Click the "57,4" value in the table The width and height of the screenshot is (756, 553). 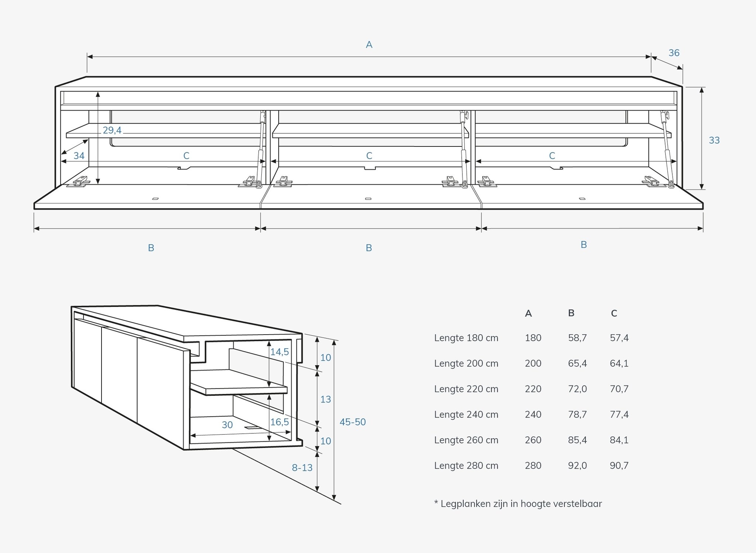(x=619, y=338)
